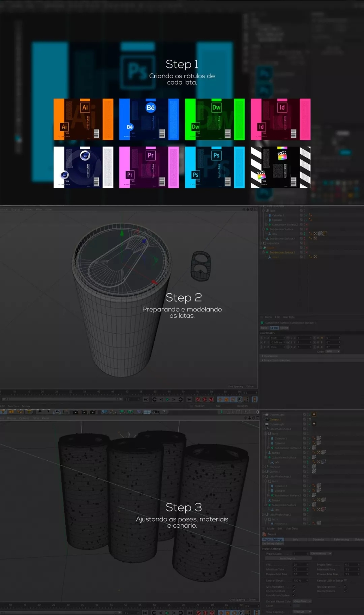Toggle enable checkmark of Subdivision Surface.2, Lata Photoshop.4
Viewport: 364px width, 615px height.
[309, 448]
